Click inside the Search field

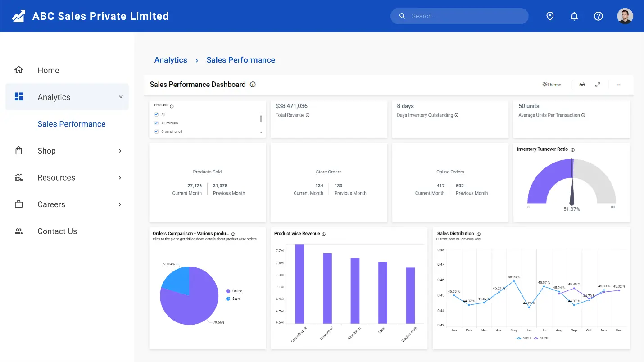pos(459,16)
